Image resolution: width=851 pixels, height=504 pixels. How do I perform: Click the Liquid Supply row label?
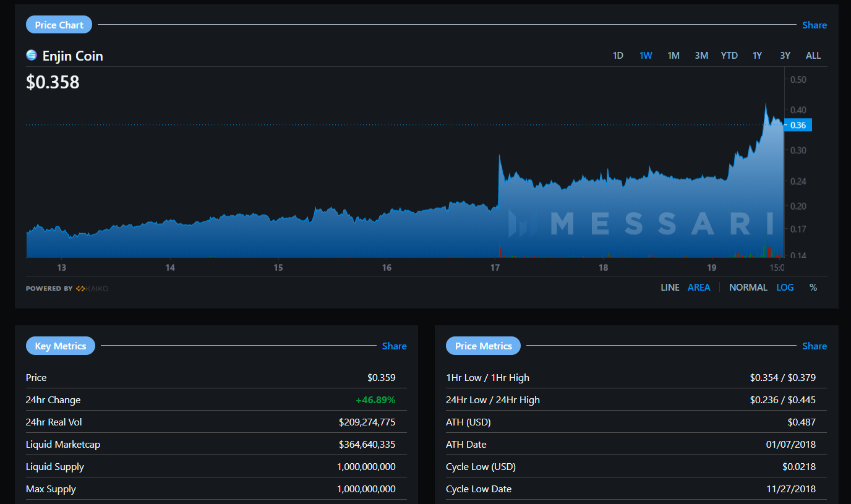(x=55, y=467)
